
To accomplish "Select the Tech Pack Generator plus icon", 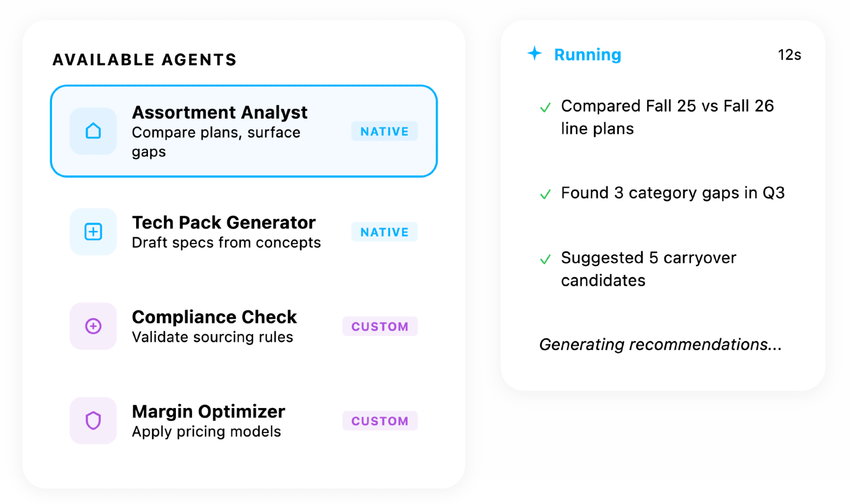I will click(93, 232).
